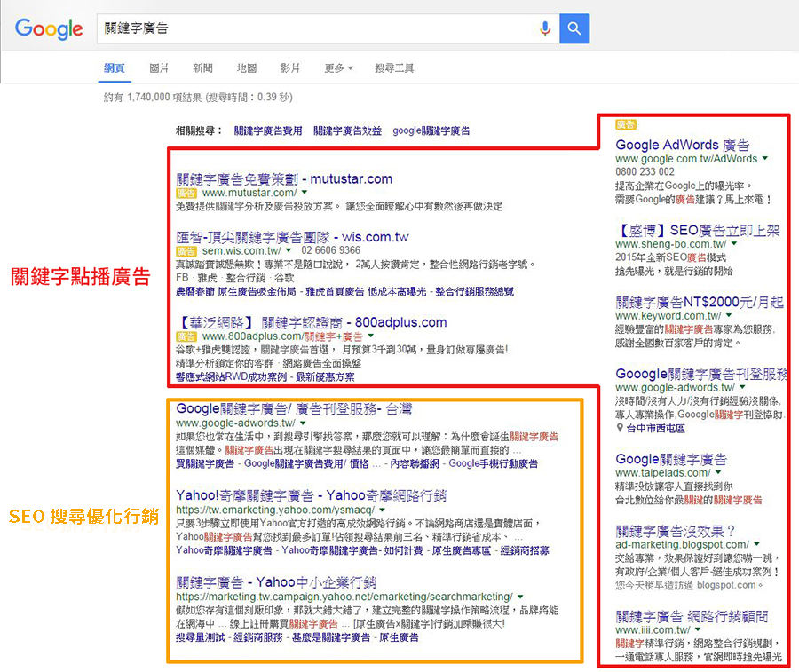
Task: Expand the 更多 dropdown menu
Action: [338, 68]
